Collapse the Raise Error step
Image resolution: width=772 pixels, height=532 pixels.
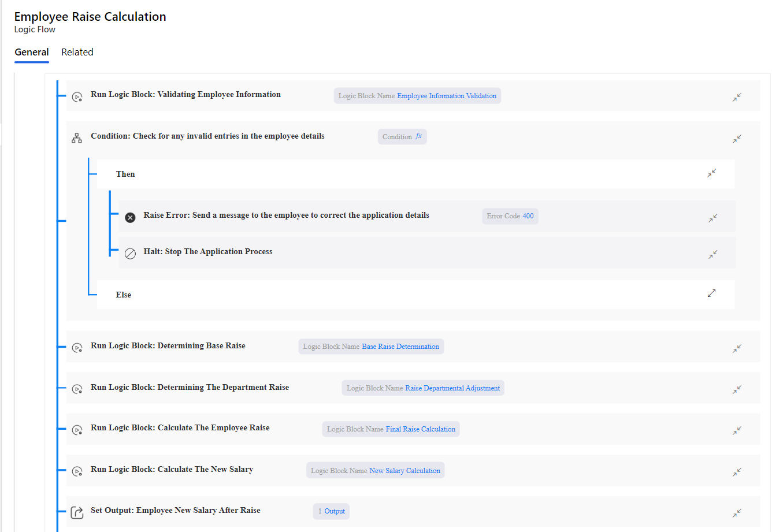(x=712, y=217)
